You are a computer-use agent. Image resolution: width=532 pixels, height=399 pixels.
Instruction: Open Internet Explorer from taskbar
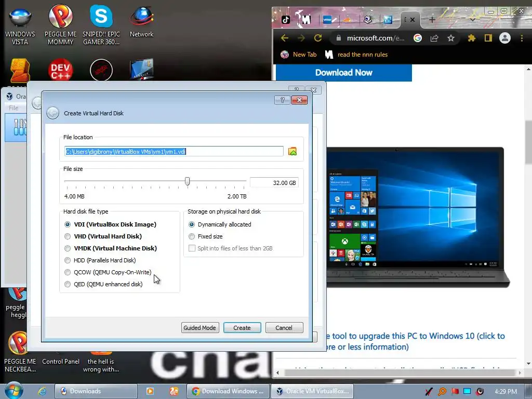[x=42, y=391]
